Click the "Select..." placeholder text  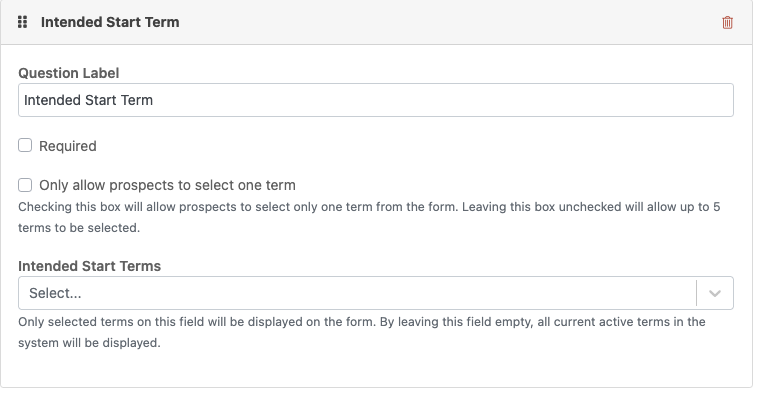click(55, 293)
